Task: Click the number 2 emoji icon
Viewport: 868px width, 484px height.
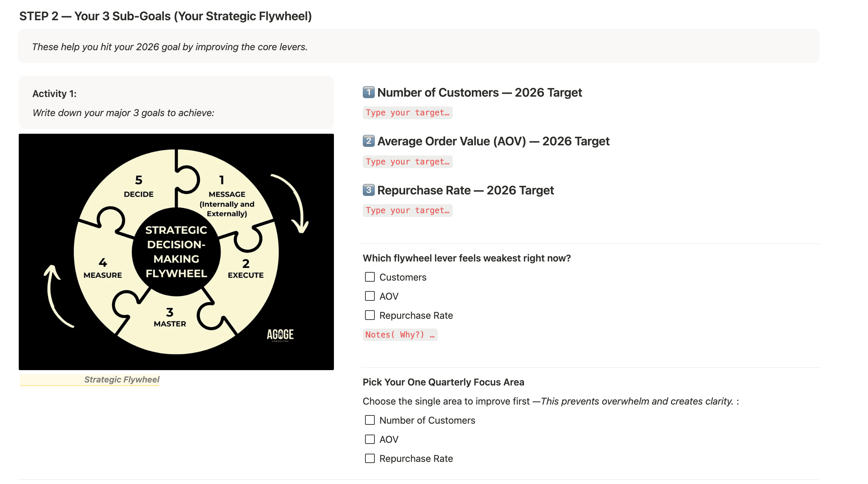Action: [368, 141]
